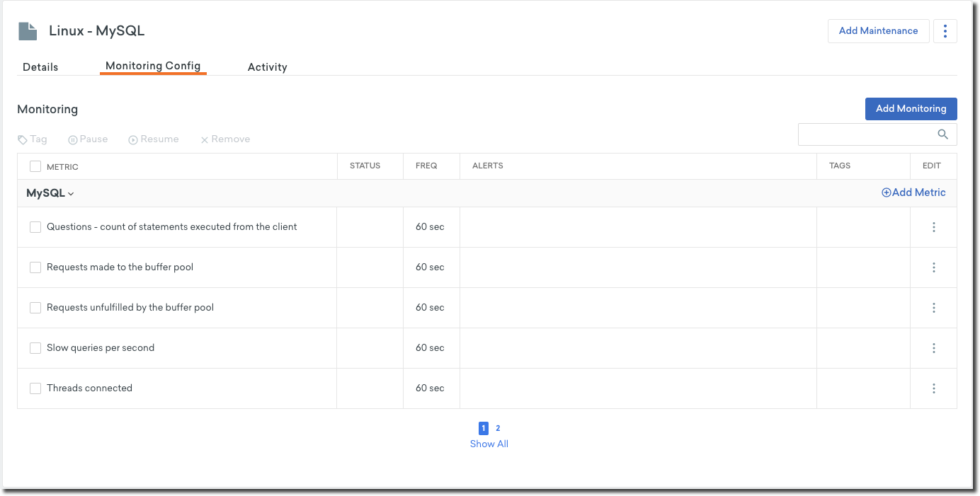Open edit menu for Threads connected row
The width and height of the screenshot is (980, 496).
(x=934, y=388)
